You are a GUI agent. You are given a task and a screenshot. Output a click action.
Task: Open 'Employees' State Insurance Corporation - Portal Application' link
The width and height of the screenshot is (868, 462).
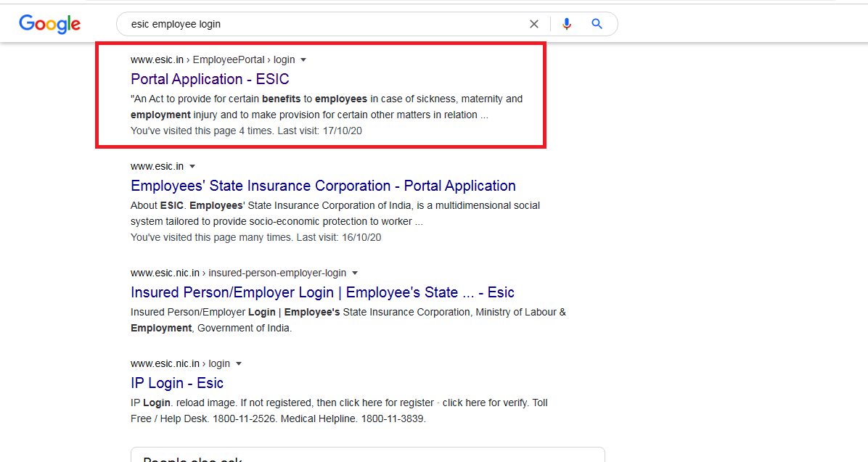[323, 186]
